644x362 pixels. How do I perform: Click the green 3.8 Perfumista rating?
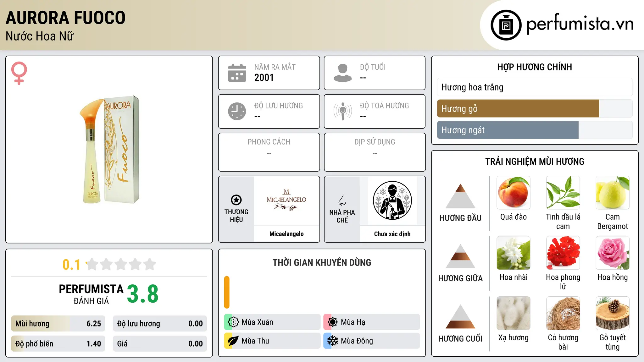pos(143,294)
